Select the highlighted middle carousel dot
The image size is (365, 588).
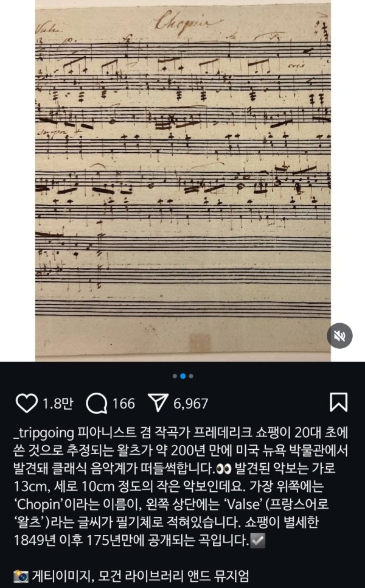coord(183,376)
